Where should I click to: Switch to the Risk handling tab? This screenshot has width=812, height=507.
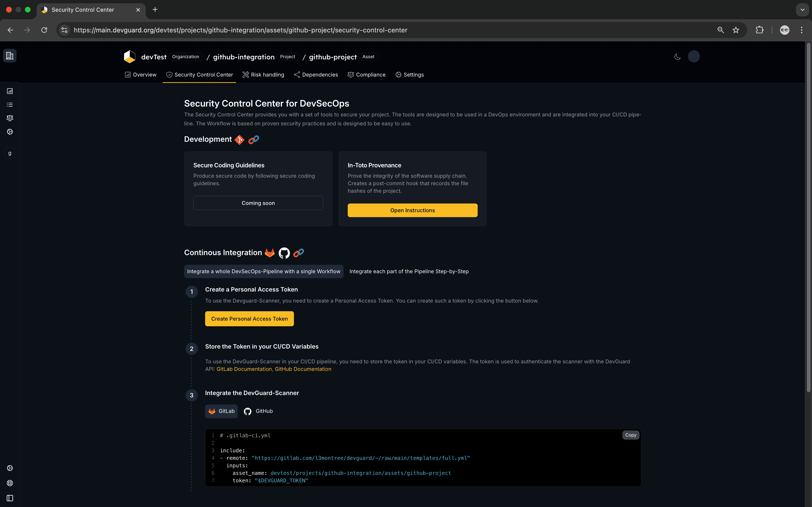coord(263,74)
